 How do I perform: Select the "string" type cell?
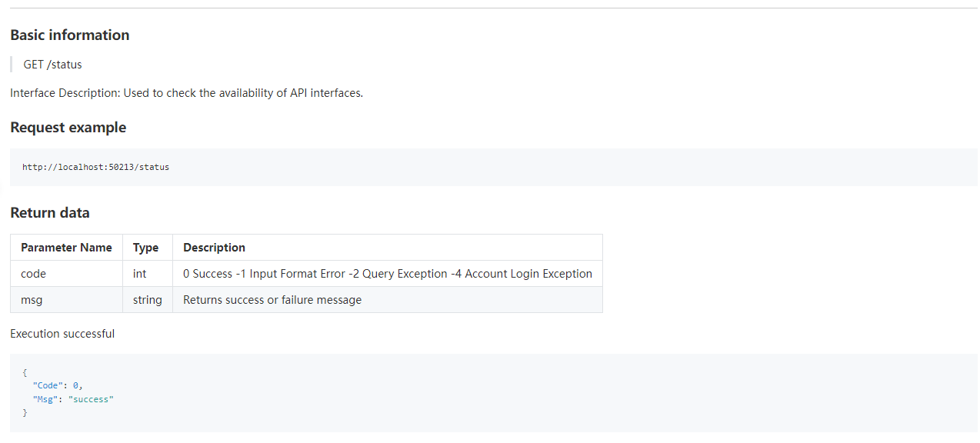click(148, 300)
